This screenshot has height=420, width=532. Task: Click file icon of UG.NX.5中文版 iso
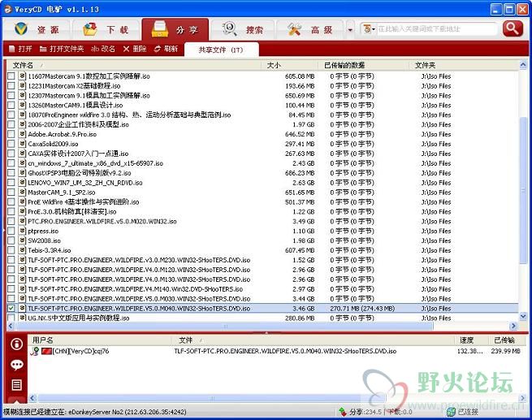(x=22, y=318)
